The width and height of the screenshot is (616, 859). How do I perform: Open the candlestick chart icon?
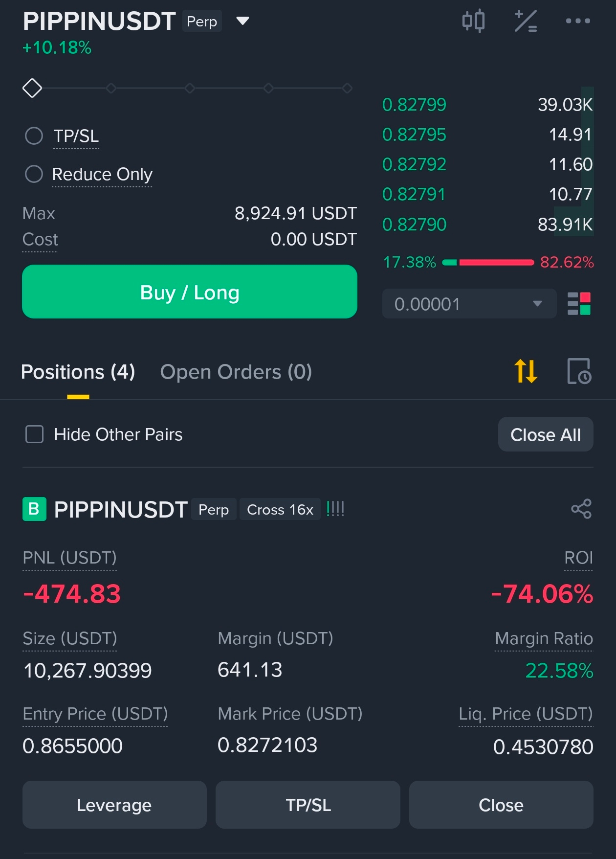473,21
